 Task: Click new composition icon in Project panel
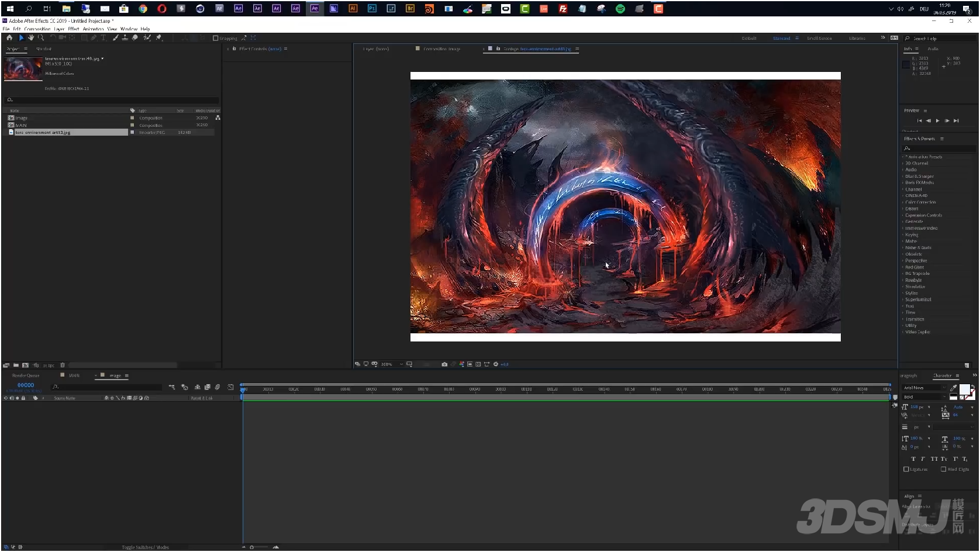pyautogui.click(x=26, y=365)
